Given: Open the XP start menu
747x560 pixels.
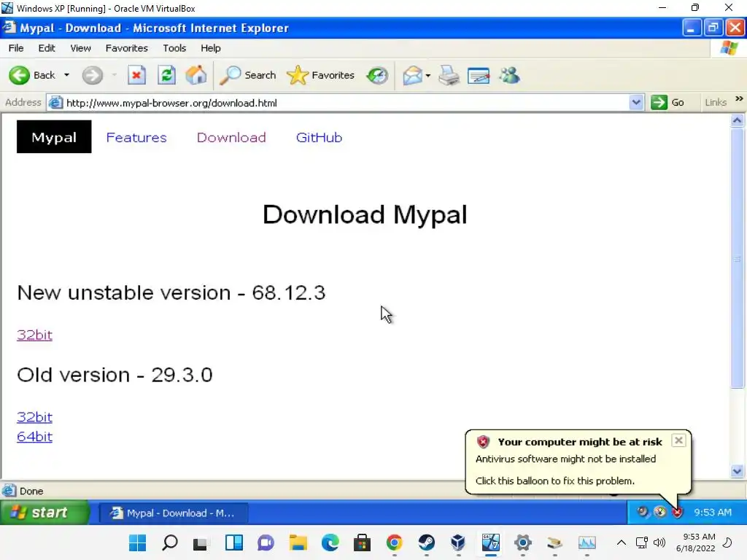Looking at the screenshot, I should pyautogui.click(x=44, y=513).
